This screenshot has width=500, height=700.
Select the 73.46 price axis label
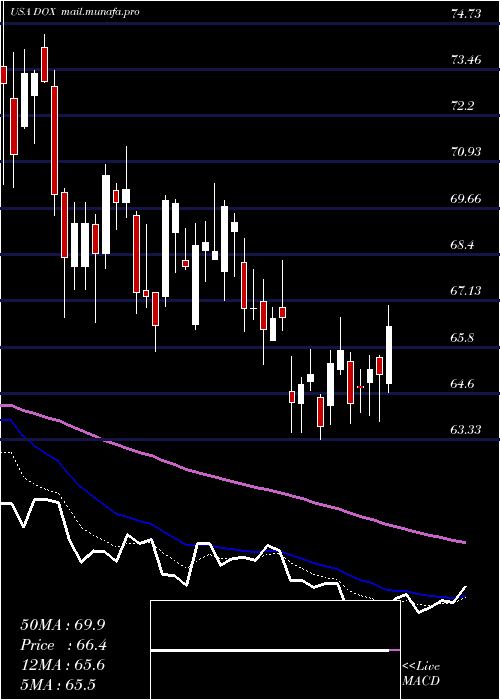click(x=467, y=59)
